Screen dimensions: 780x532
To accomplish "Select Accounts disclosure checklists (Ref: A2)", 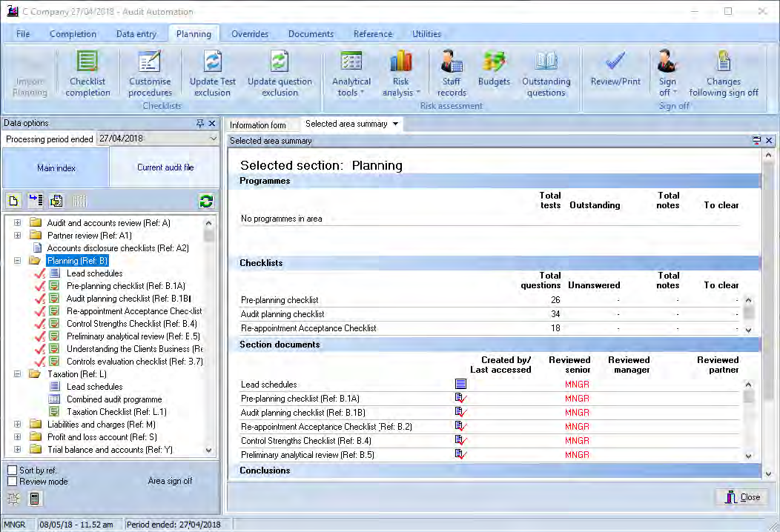I will click(x=118, y=247).
